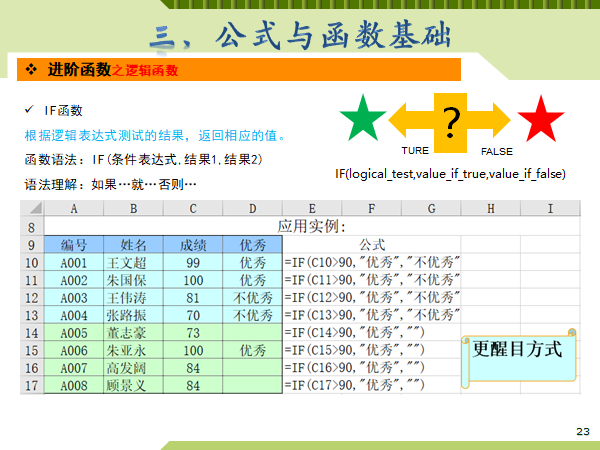Click the select-all corner of the spreadsheet
Viewport: 600px width, 450px height.
33,208
